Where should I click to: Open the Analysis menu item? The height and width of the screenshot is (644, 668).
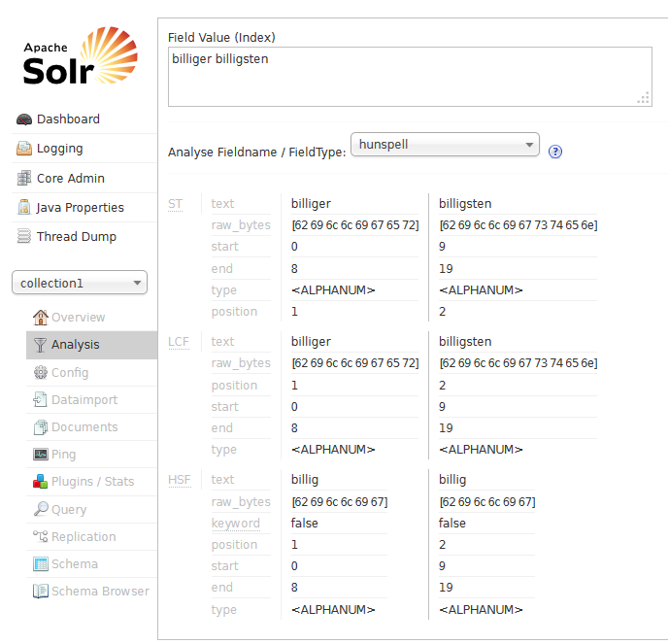tap(75, 345)
